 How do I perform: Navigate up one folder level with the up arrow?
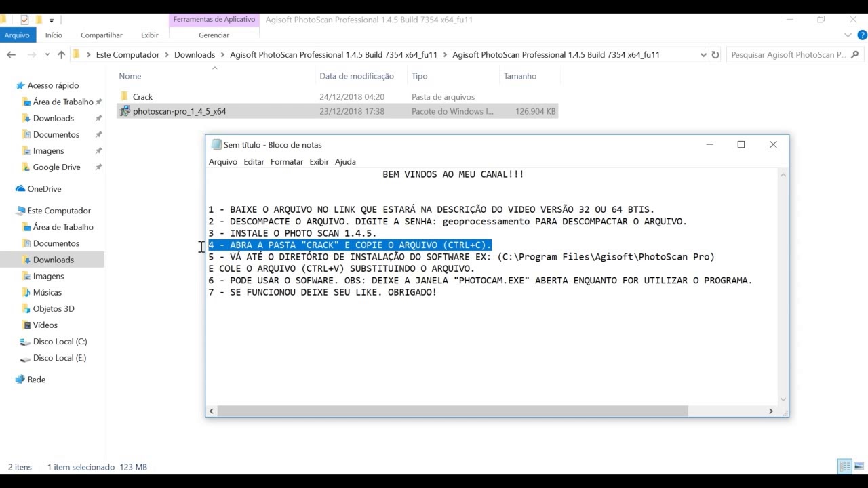(x=61, y=54)
